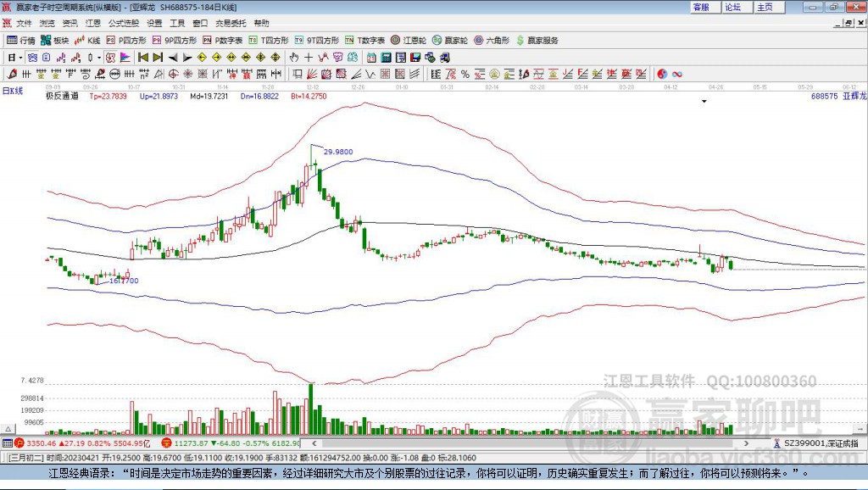Viewport: 868px width, 490px height.
Task: Expand volume panel up-arrow button
Action: click(x=8, y=429)
